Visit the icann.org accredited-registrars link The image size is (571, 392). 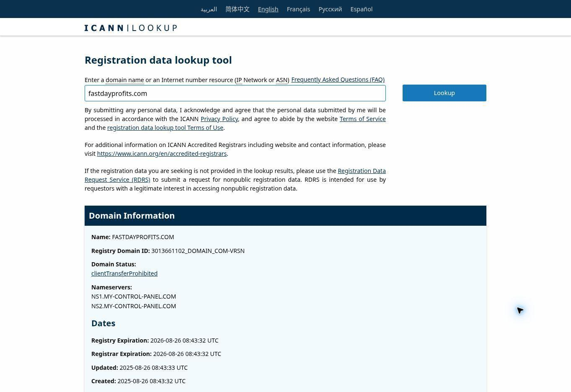click(x=162, y=154)
